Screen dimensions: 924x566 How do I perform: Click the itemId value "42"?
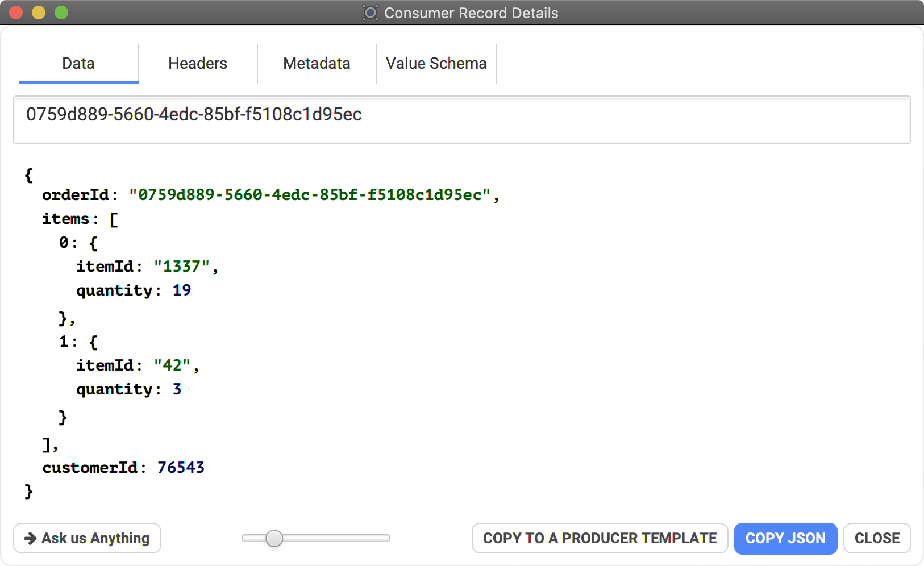pos(172,365)
